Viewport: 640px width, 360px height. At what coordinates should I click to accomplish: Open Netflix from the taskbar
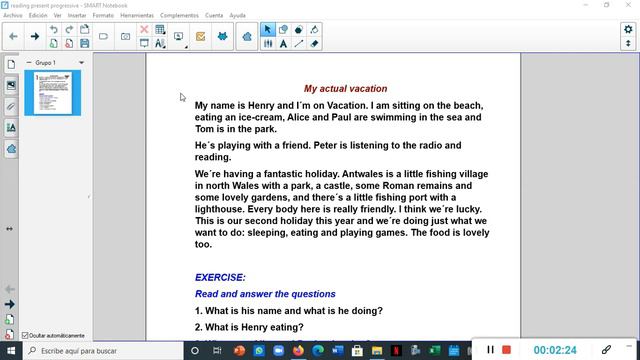pyautogui.click(x=396, y=351)
